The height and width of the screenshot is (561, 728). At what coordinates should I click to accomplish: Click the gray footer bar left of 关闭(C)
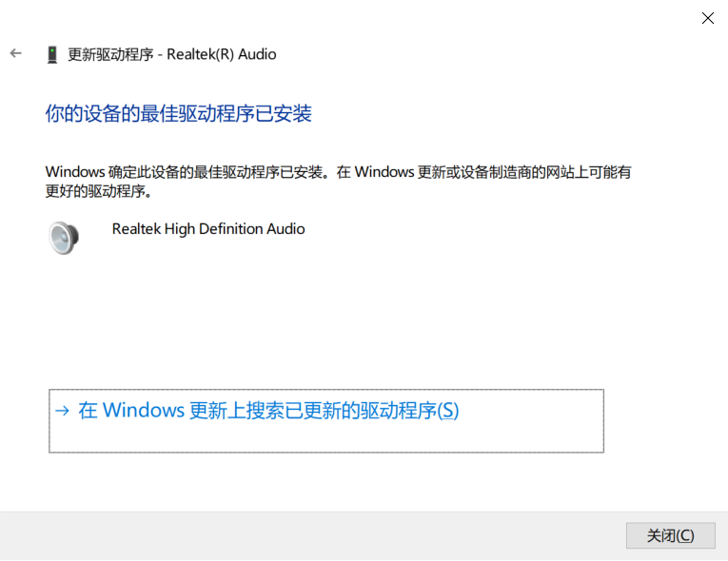[x=314, y=535]
